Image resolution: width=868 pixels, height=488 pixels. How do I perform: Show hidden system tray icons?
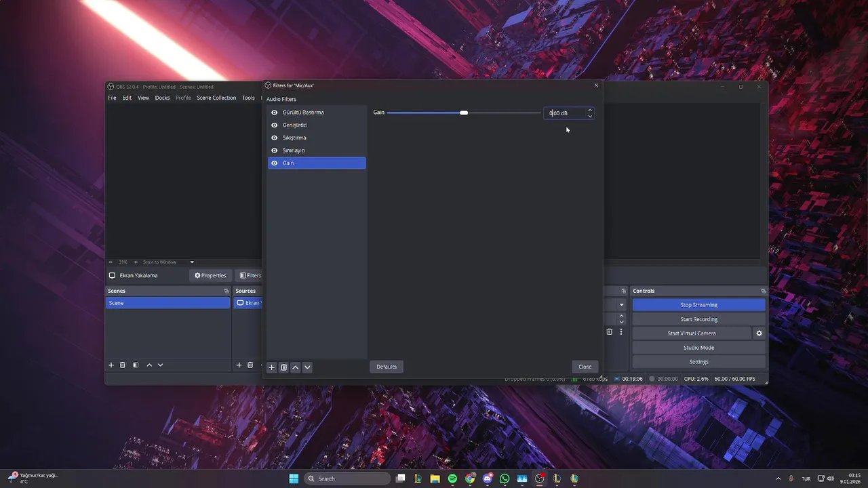coord(778,479)
